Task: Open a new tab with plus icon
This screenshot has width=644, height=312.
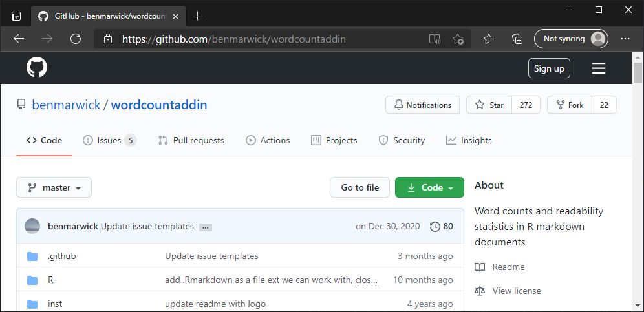Action: tap(198, 16)
